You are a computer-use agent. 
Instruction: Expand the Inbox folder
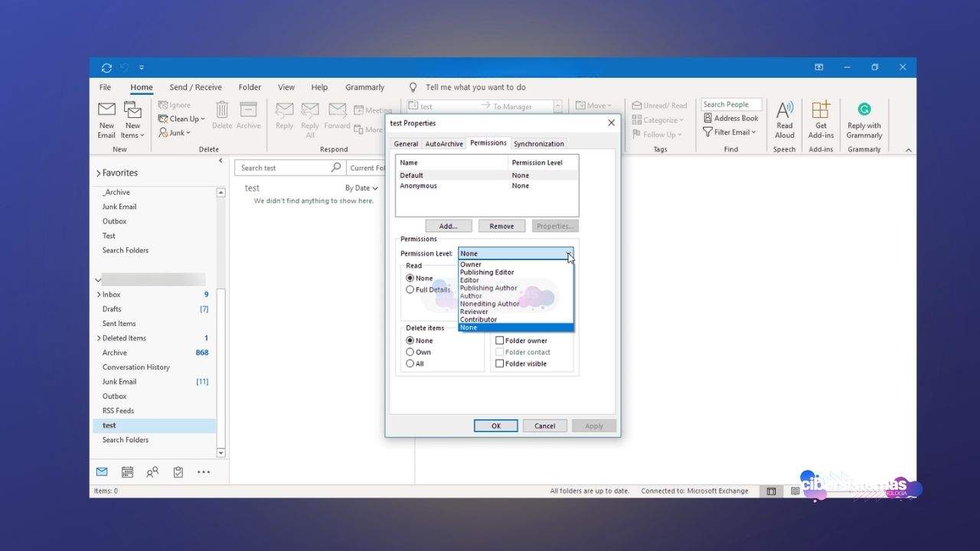98,295
